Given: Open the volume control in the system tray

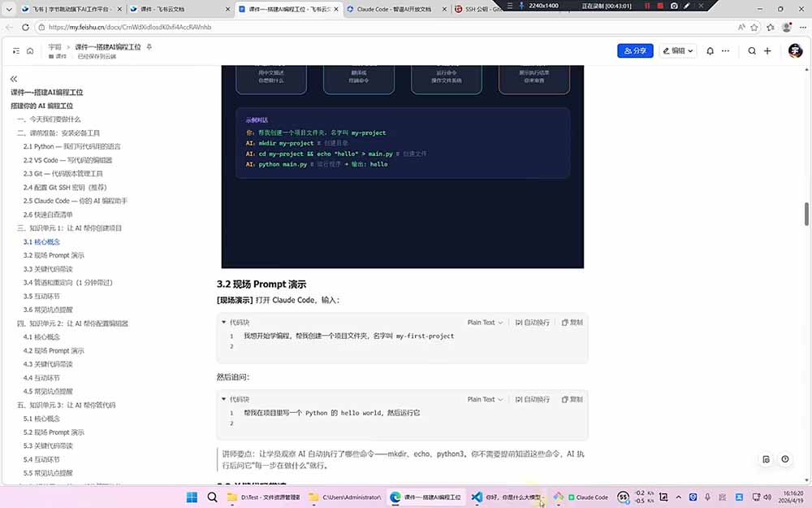Looking at the screenshot, I should 767,497.
